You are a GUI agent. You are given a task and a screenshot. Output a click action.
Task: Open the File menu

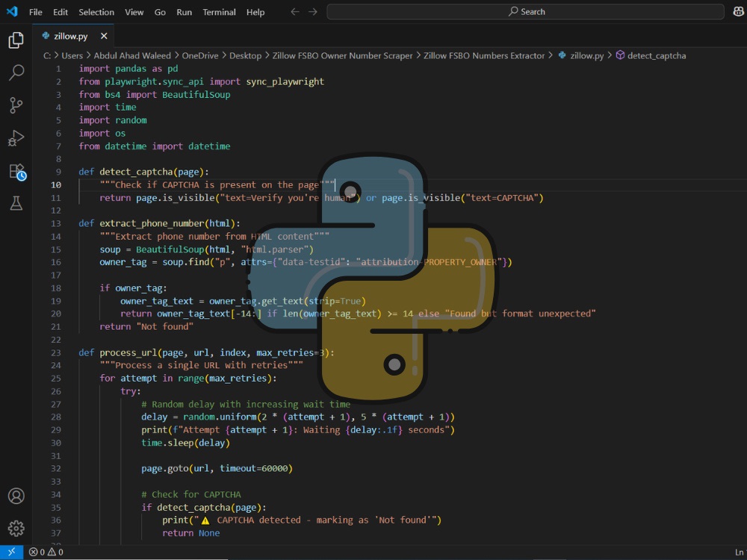(35, 12)
